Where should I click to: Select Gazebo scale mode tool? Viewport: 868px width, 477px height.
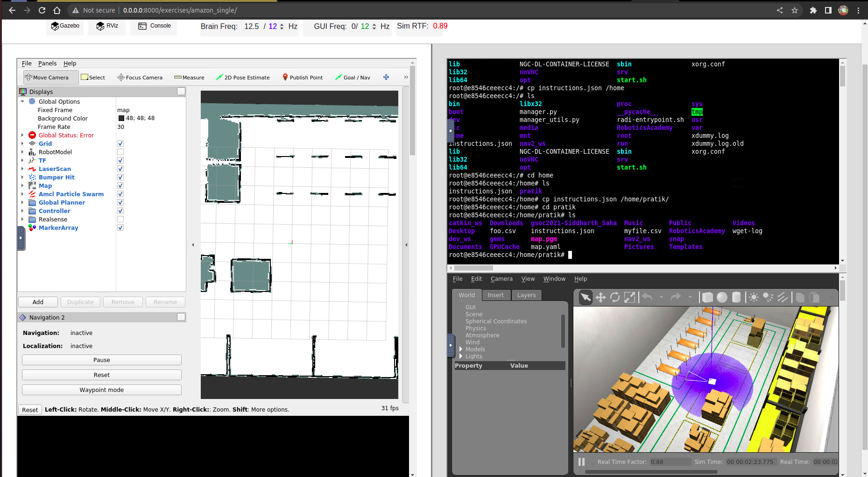pyautogui.click(x=629, y=297)
